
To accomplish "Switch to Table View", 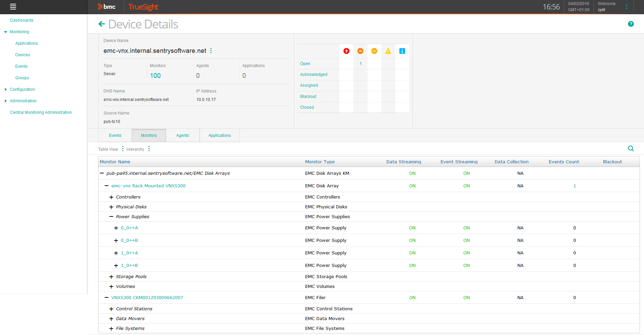I will tap(108, 149).
